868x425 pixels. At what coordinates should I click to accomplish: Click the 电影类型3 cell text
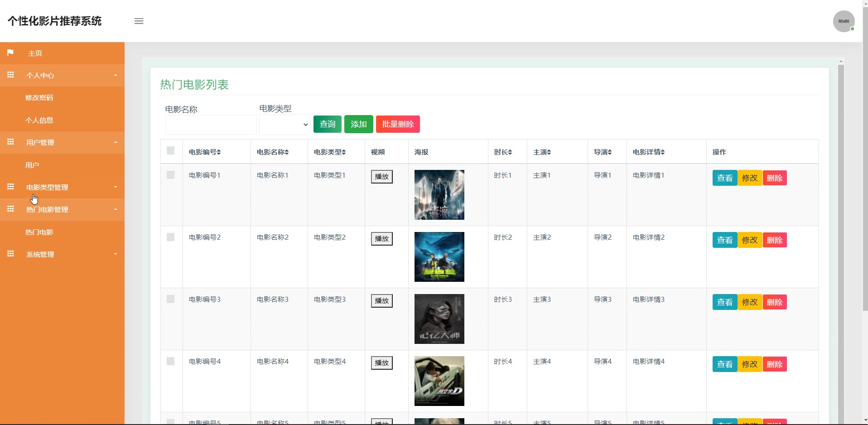(x=330, y=299)
